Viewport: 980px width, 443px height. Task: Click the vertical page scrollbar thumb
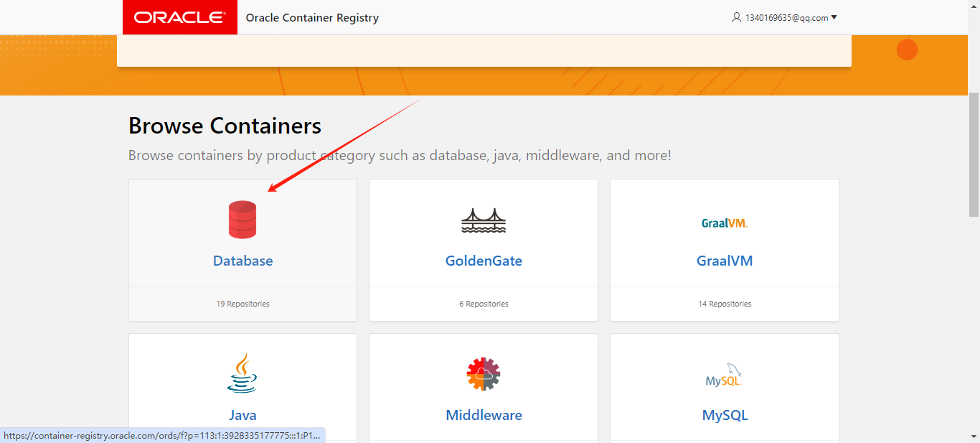pyautogui.click(x=974, y=154)
